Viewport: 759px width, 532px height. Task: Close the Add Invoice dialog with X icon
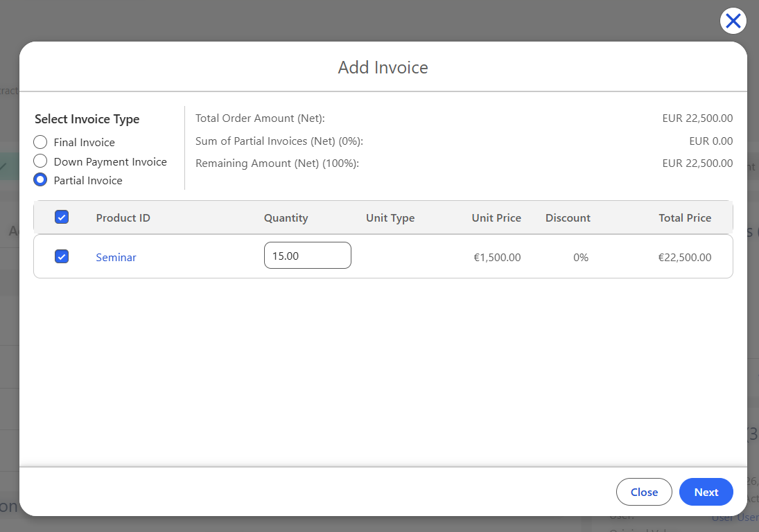pyautogui.click(x=733, y=21)
